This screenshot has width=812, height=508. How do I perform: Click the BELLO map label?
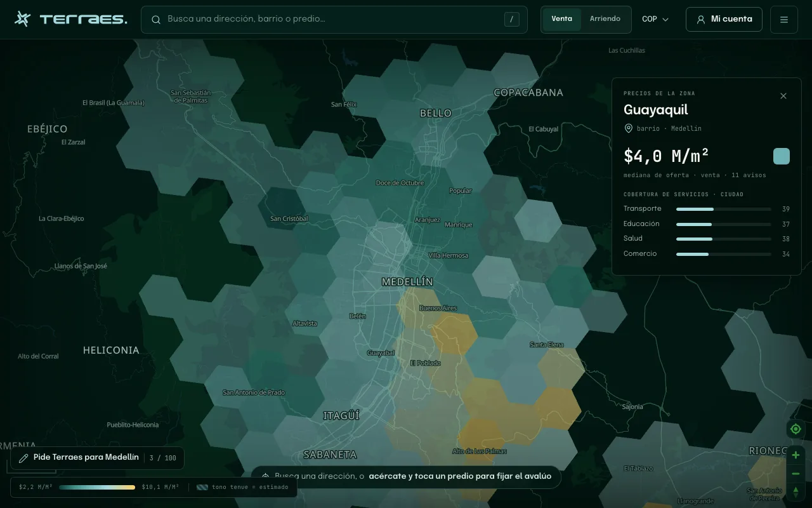[436, 113]
